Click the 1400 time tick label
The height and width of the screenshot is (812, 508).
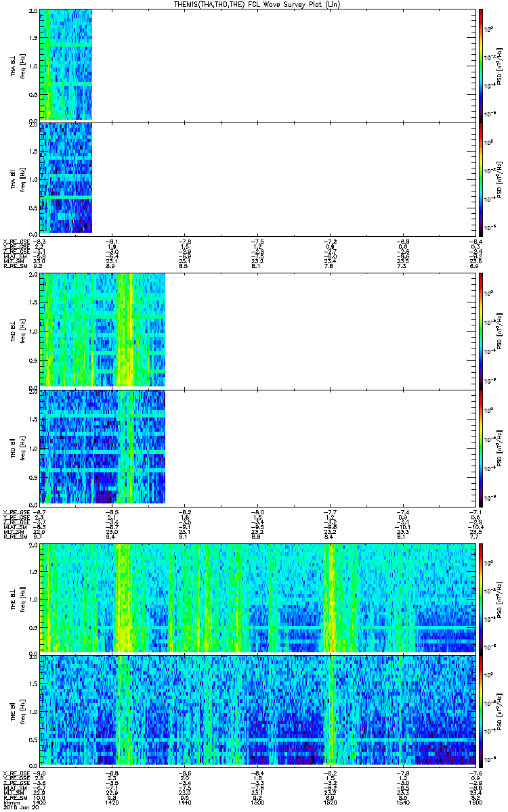[x=40, y=803]
